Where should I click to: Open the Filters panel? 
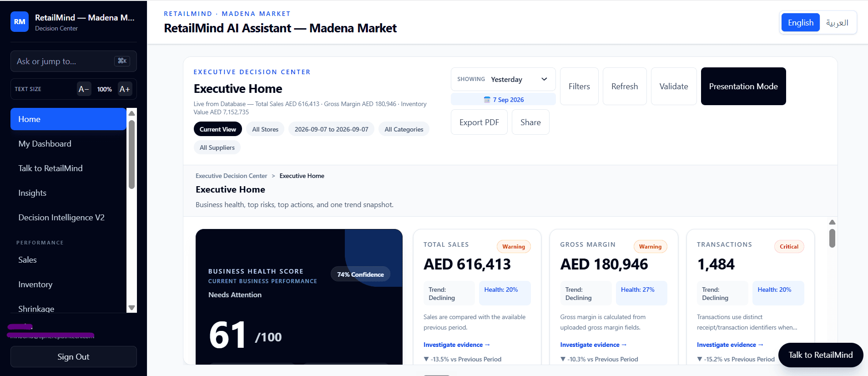579,86
